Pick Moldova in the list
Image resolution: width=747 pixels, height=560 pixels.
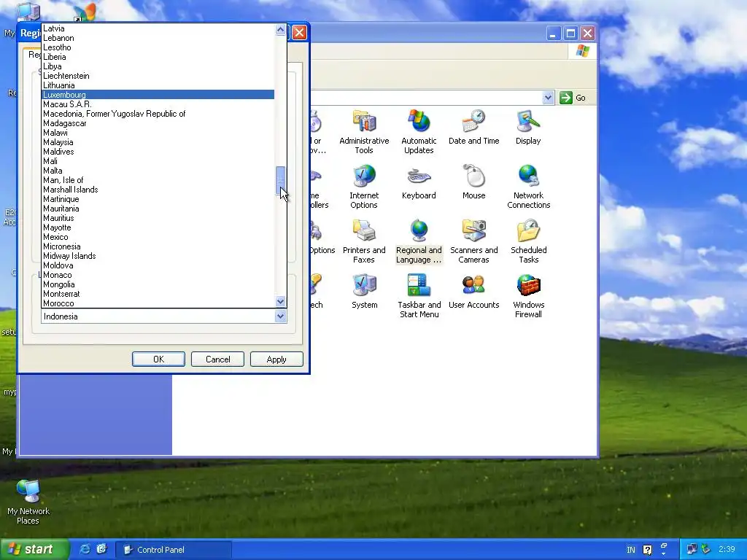158,265
